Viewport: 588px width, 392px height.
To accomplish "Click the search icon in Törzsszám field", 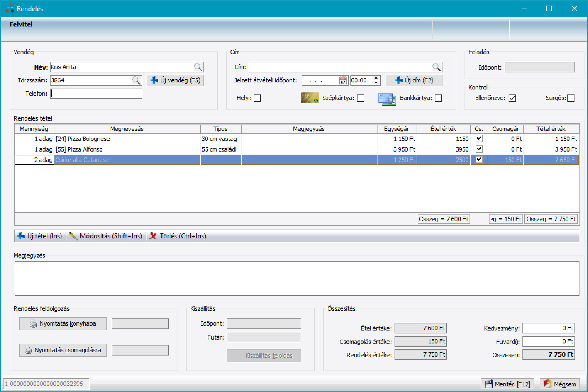I will click(x=136, y=80).
